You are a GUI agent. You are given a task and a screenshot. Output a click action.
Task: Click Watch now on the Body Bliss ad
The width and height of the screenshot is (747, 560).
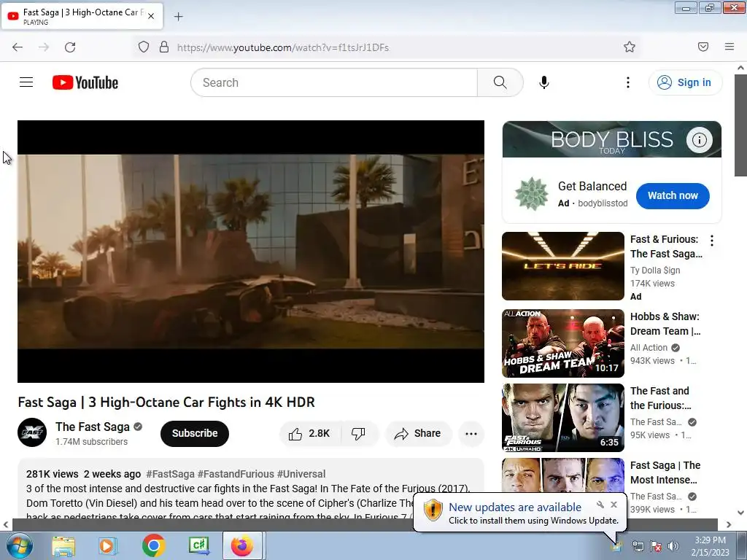tap(673, 195)
